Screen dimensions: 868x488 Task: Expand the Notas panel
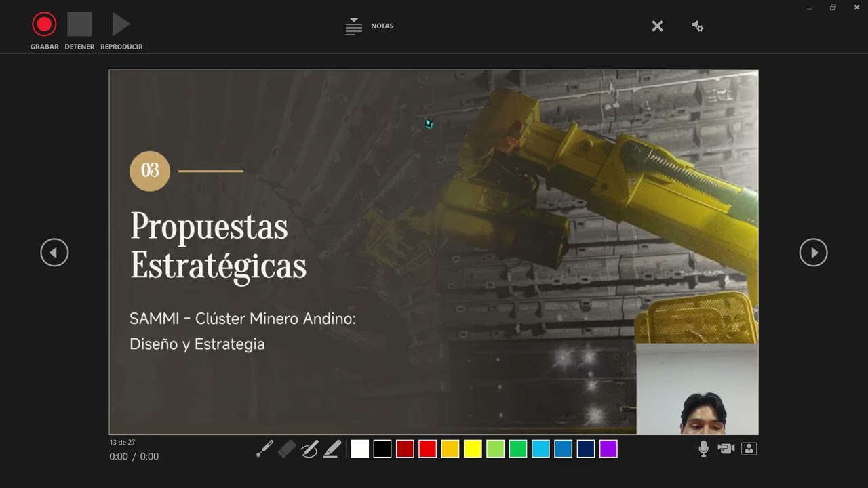[370, 26]
